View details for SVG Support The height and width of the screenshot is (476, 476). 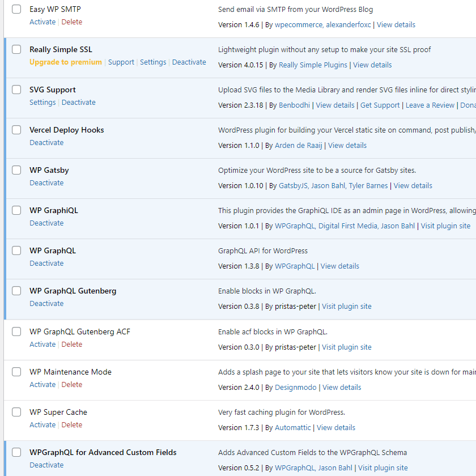[x=335, y=105]
